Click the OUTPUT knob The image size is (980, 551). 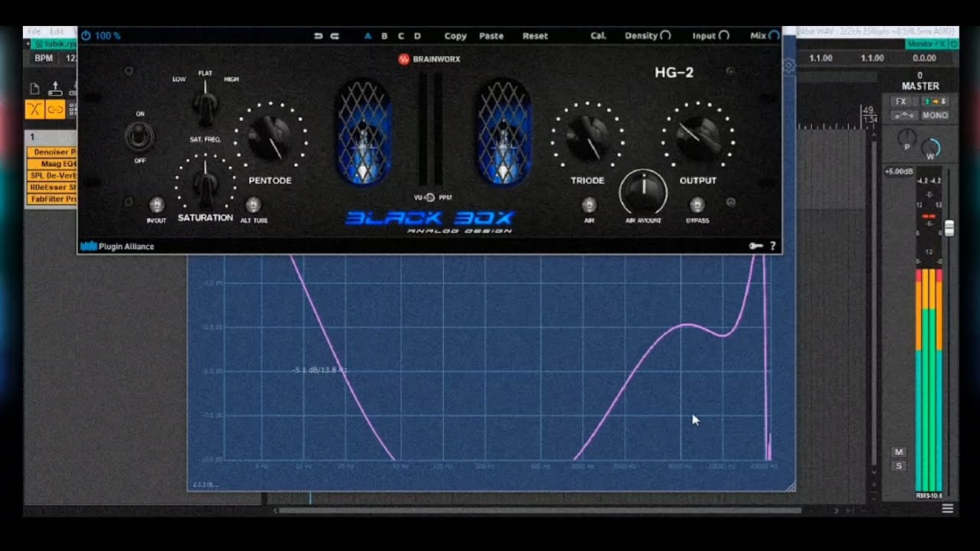click(x=697, y=138)
